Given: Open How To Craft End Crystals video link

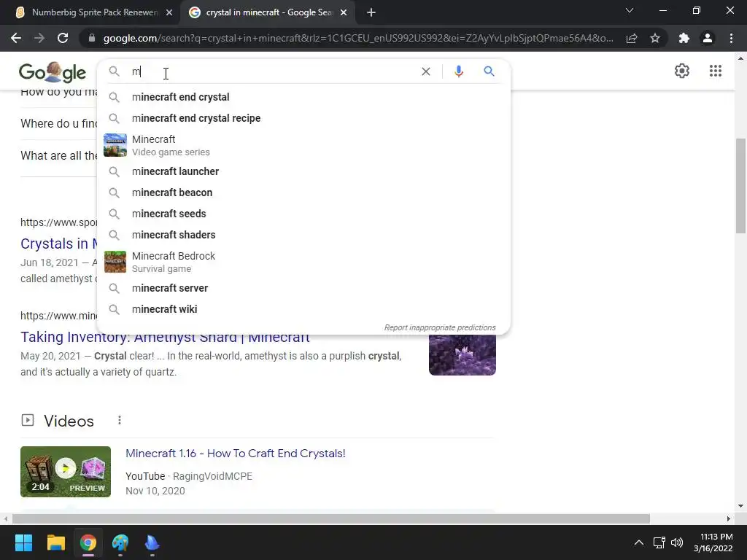Looking at the screenshot, I should click(x=236, y=454).
